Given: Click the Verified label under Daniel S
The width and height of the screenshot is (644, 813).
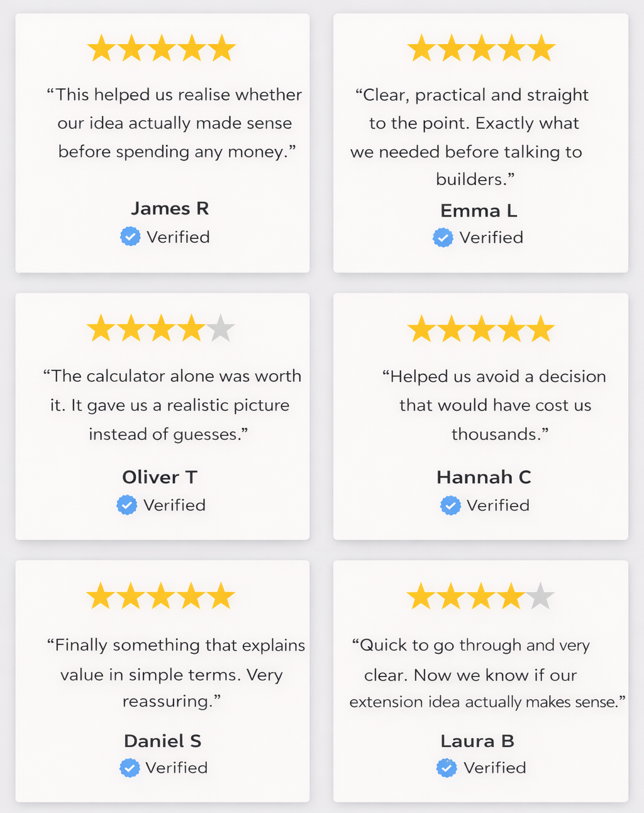Looking at the screenshot, I should (176, 768).
